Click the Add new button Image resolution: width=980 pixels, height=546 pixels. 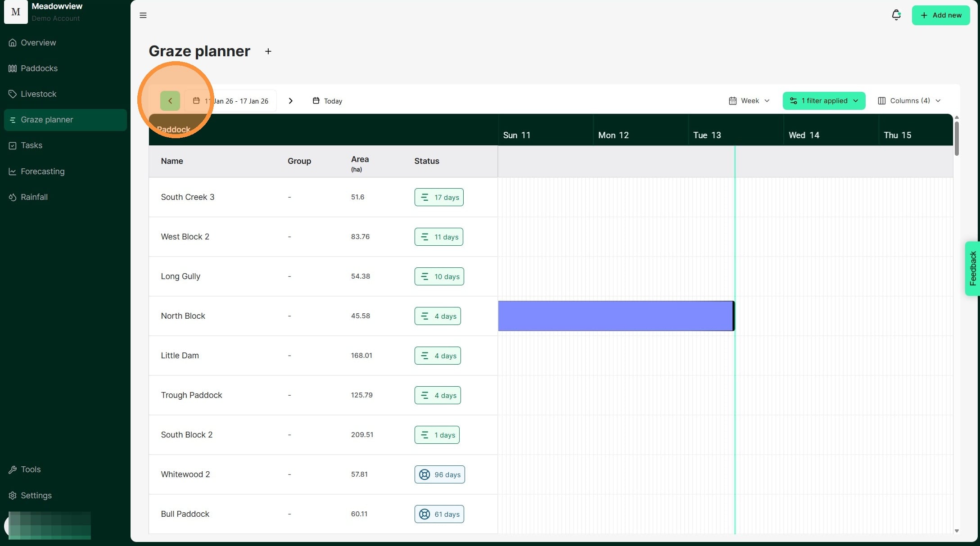[940, 15]
